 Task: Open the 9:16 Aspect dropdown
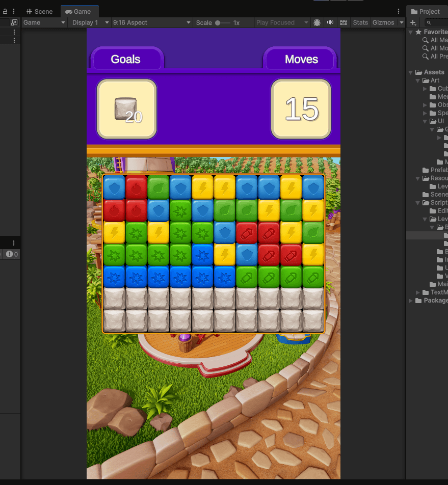[x=151, y=22]
